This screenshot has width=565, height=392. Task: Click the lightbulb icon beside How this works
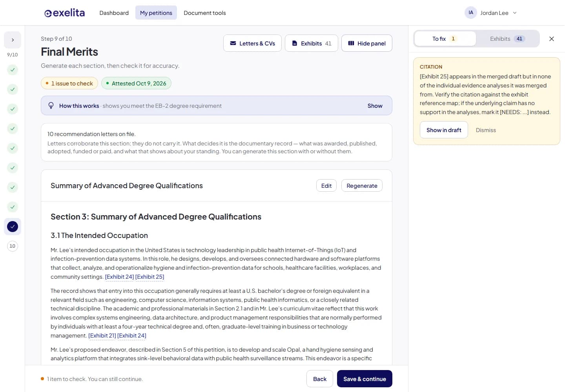coord(51,105)
